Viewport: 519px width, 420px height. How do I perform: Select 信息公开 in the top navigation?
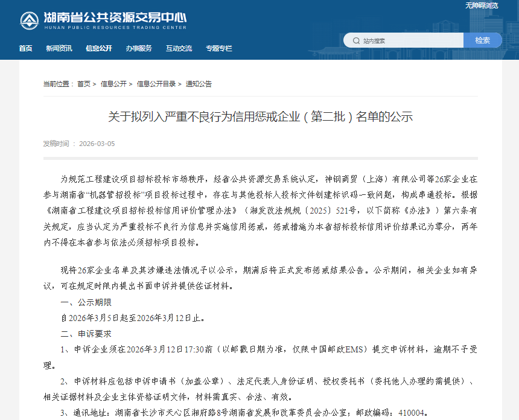pyautogui.click(x=98, y=48)
